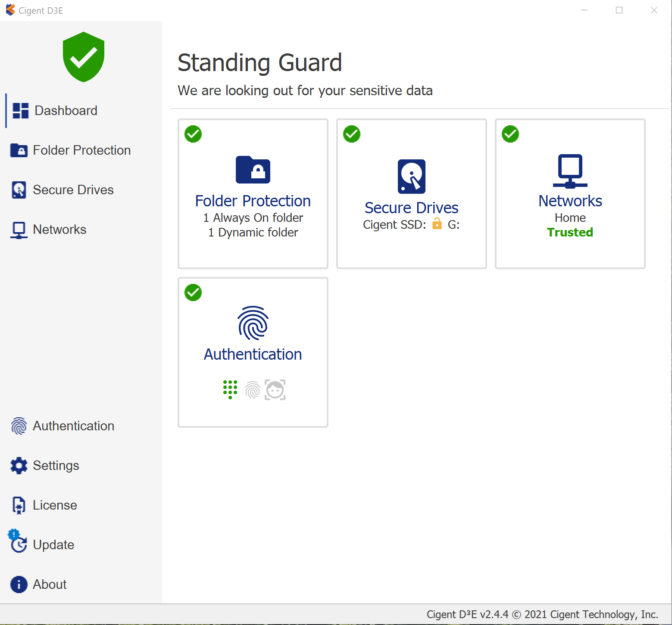Image resolution: width=672 pixels, height=625 pixels.
Task: Switch to Networks sidebar section
Action: click(x=59, y=230)
